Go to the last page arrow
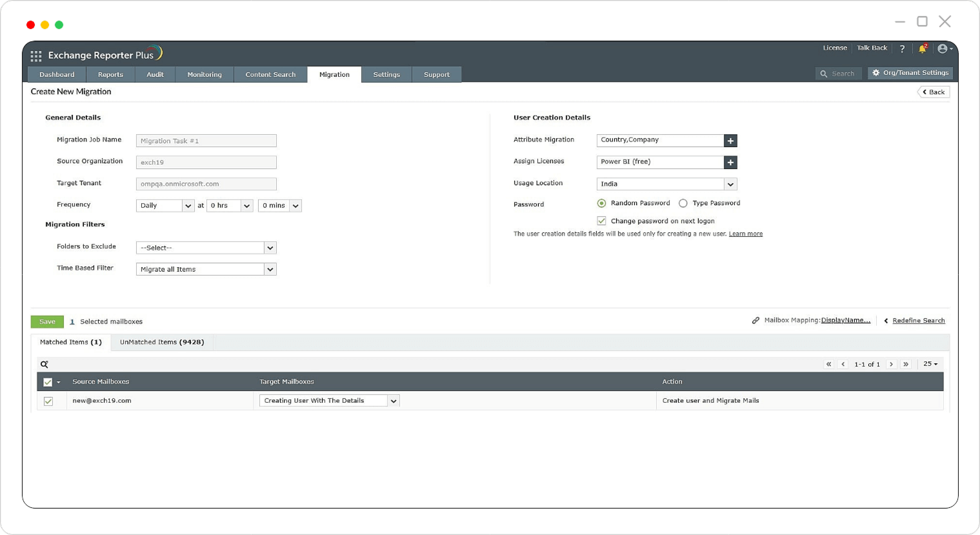 906,365
